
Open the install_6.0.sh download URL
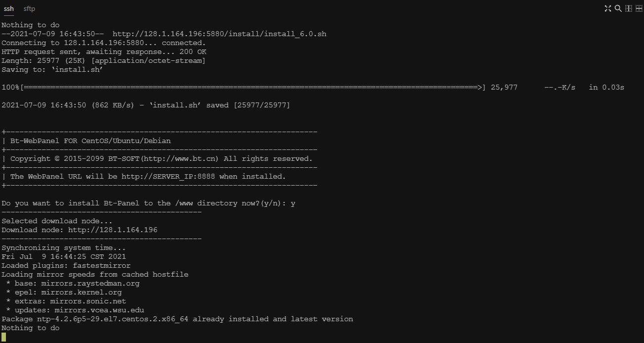tap(219, 34)
